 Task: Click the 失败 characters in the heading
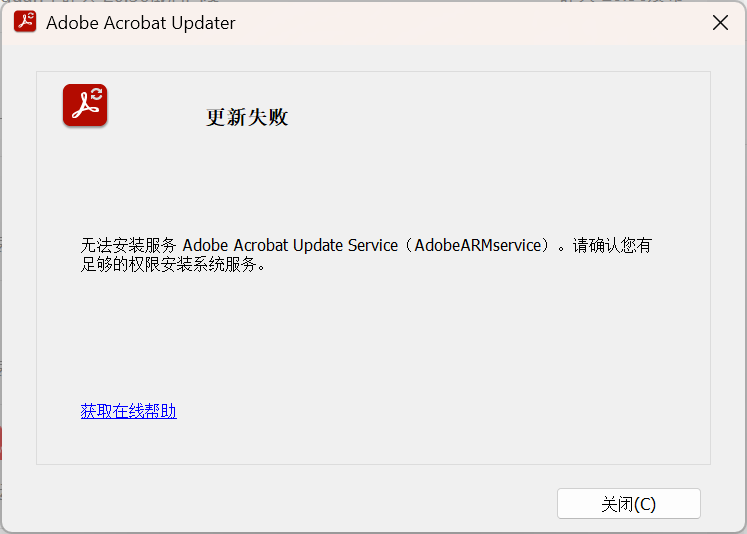267,117
